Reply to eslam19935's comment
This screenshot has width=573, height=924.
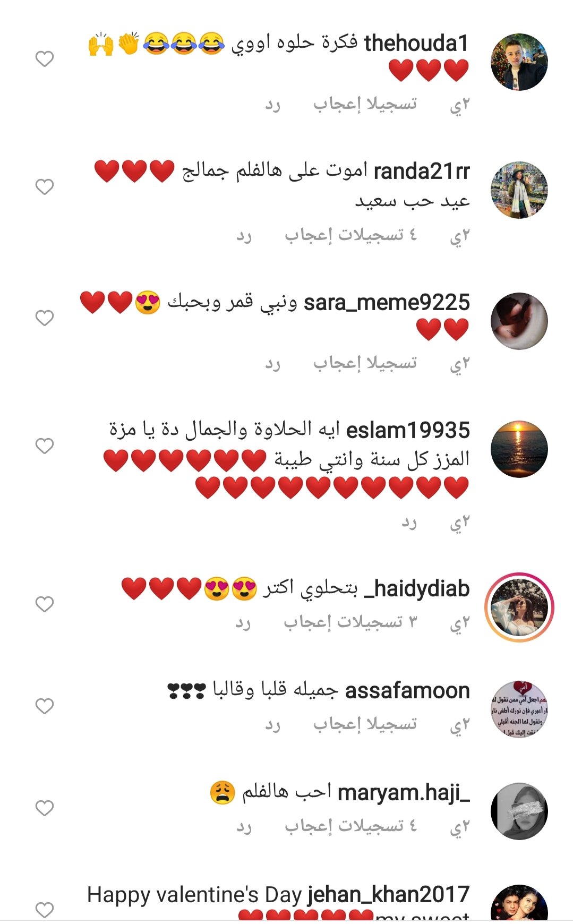click(409, 523)
